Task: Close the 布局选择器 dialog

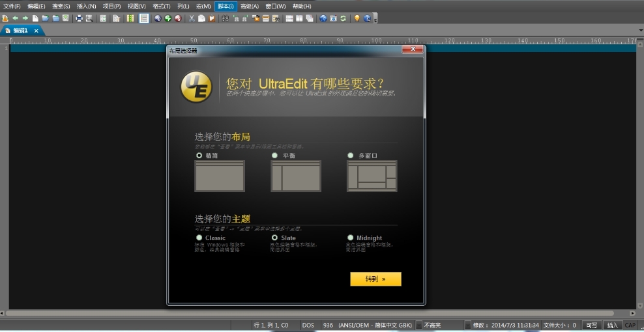Action: 413,49
